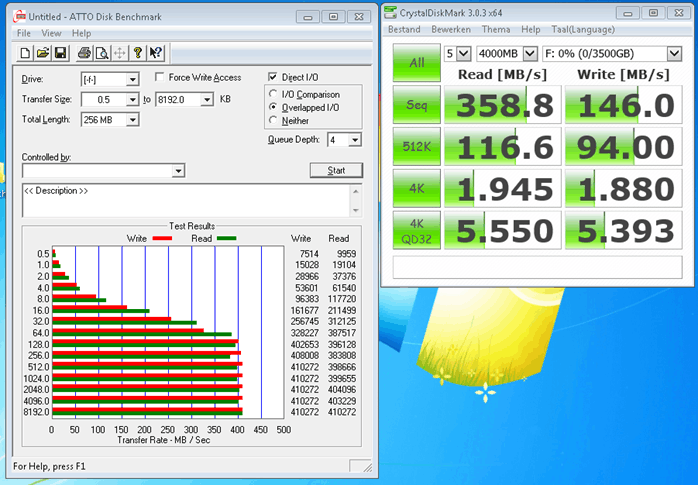Choose the Neither radio option

pyautogui.click(x=274, y=121)
